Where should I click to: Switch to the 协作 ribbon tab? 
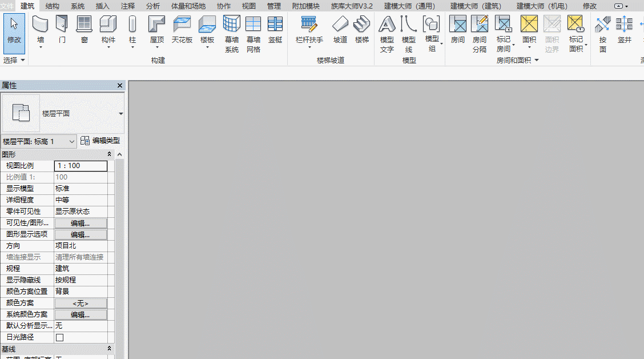point(224,6)
